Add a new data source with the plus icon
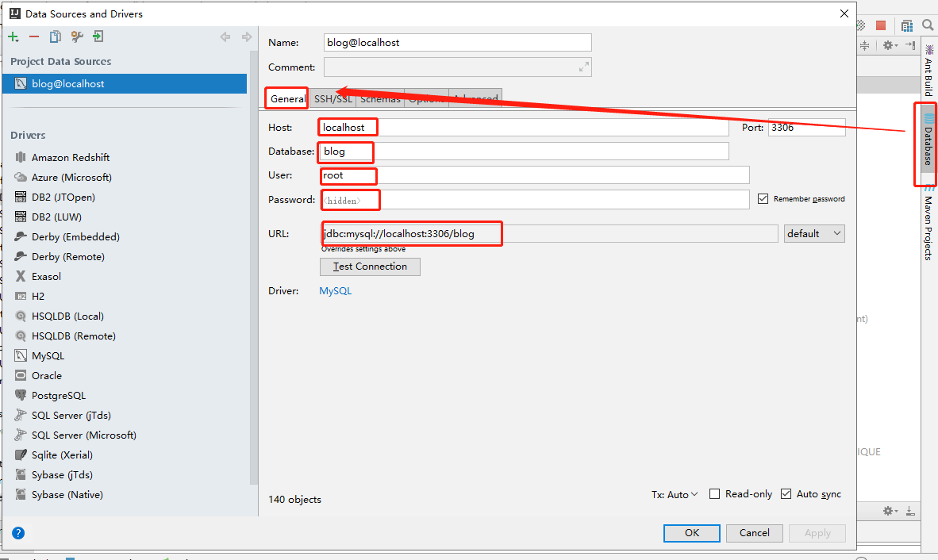 [13, 37]
